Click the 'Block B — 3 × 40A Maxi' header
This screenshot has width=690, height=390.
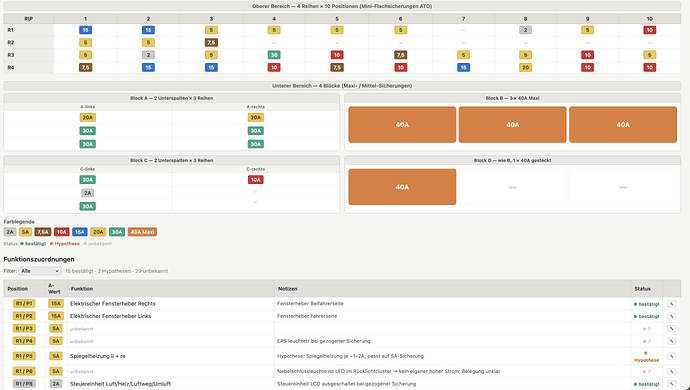512,98
